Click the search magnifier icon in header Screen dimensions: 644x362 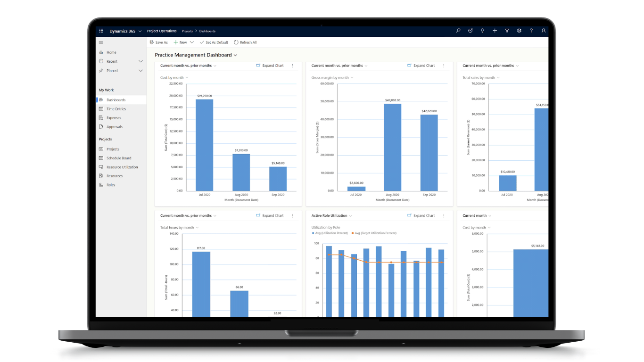tap(458, 31)
